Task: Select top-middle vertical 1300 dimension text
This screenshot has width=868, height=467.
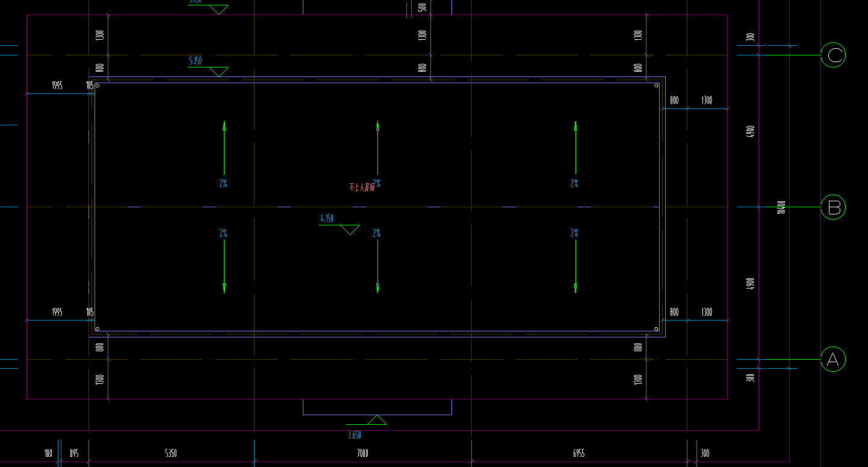Action: 422,36
